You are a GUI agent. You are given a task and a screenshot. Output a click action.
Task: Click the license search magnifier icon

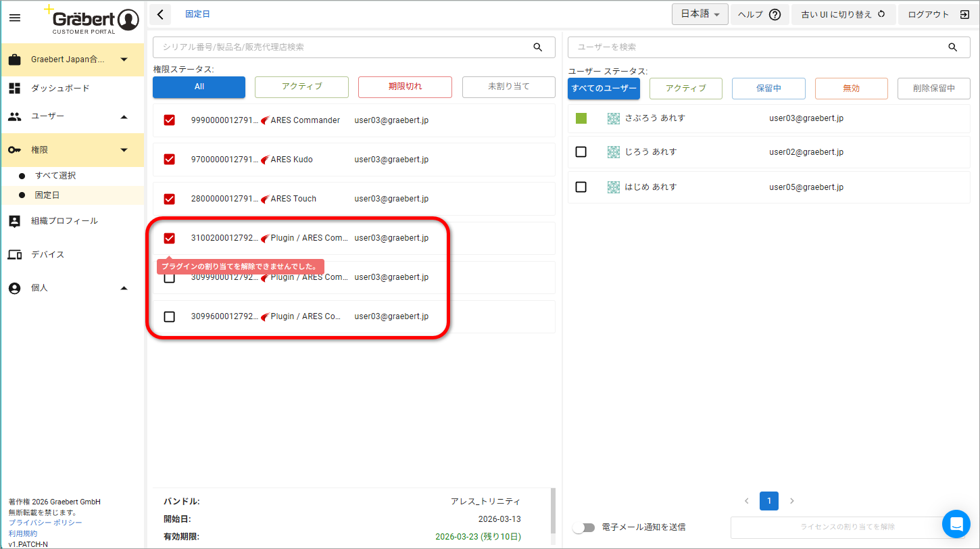click(538, 47)
